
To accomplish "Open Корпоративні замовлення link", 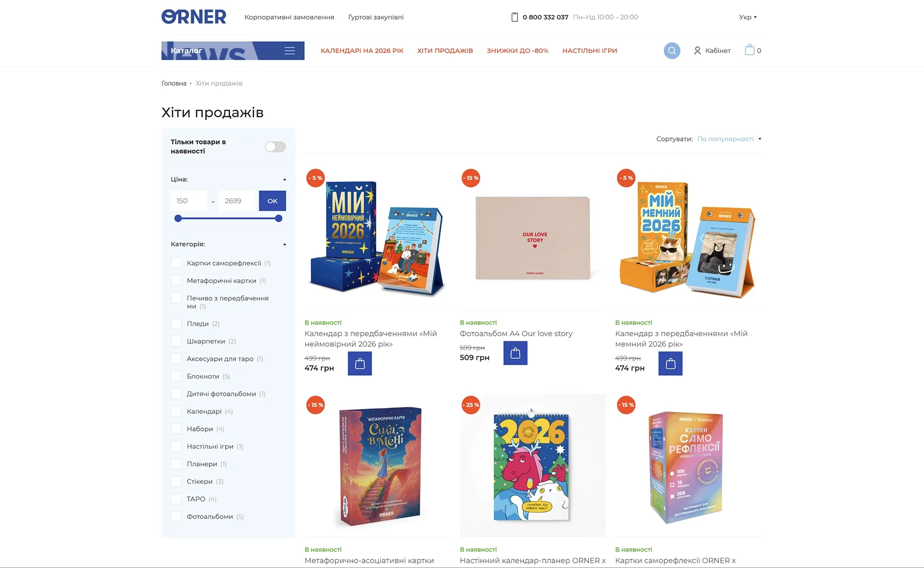I will click(289, 17).
